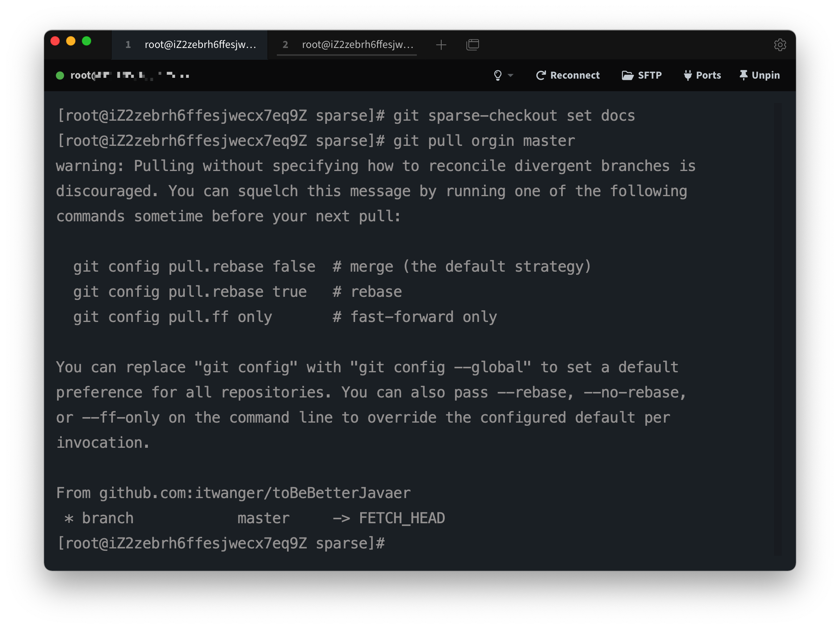Click the Ports plug icon
840x629 pixels.
click(x=687, y=75)
